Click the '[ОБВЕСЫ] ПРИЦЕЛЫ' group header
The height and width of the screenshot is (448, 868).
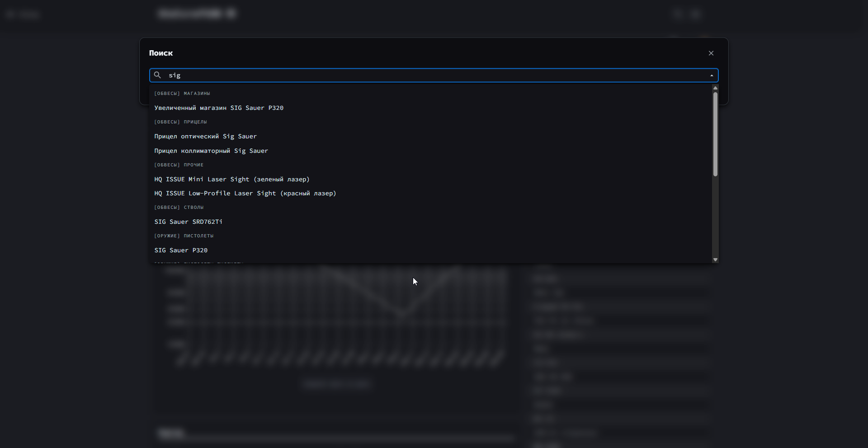click(x=180, y=122)
